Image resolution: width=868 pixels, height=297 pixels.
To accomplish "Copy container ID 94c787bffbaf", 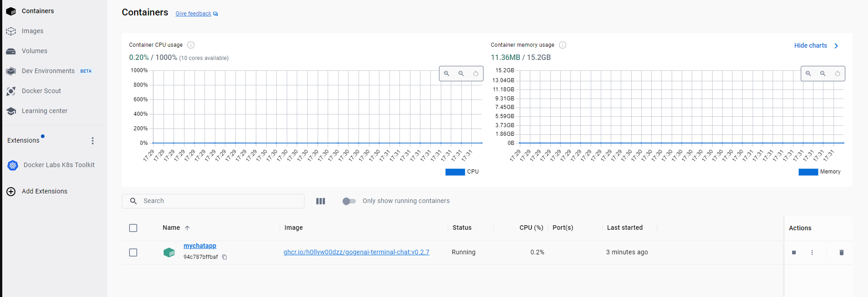I will [224, 257].
